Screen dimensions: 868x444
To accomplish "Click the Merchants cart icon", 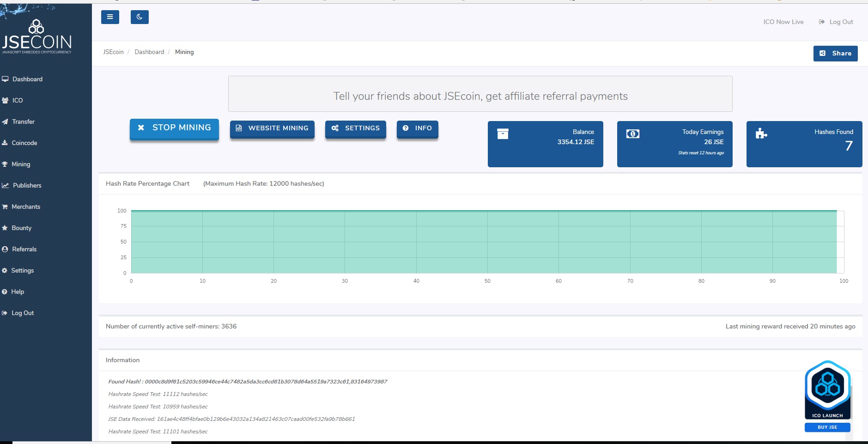I will click(5, 207).
